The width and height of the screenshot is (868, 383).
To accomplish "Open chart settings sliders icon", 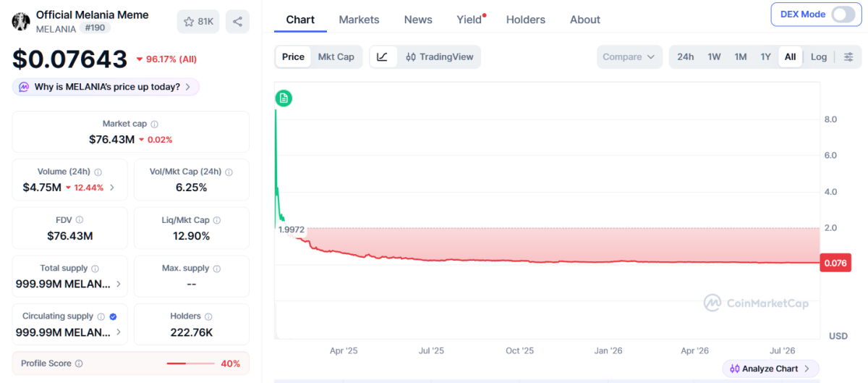I will click(x=848, y=56).
